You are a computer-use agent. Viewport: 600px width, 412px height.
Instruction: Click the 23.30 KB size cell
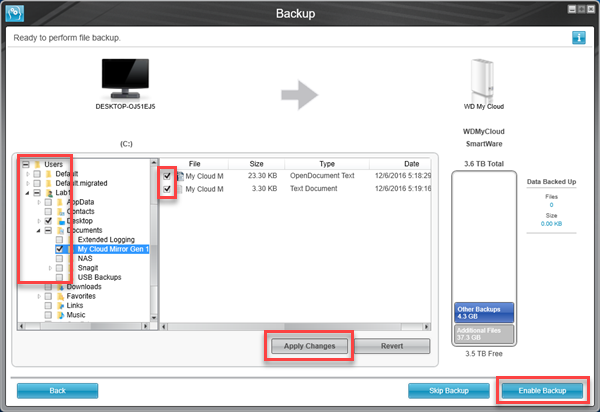262,176
